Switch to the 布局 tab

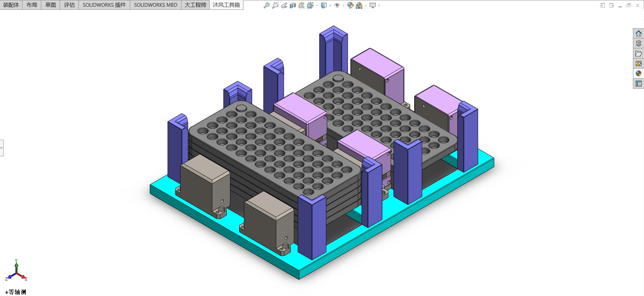(32, 5)
